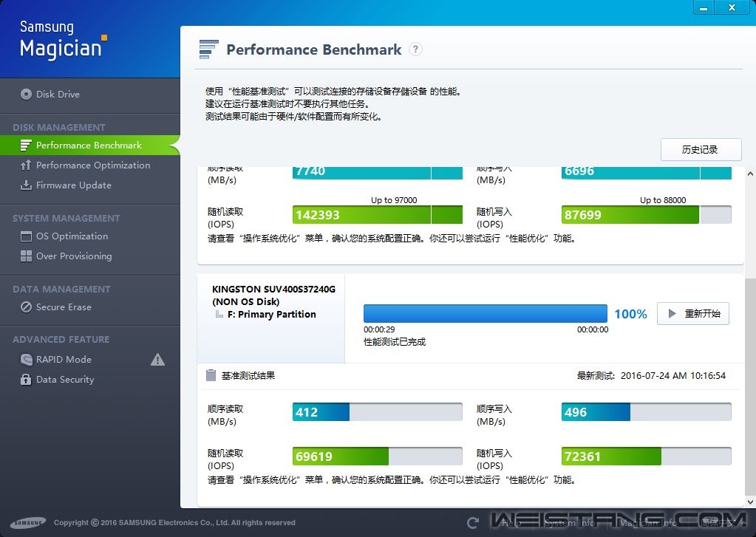Open Secure Erase
Viewport: 756px width, 537px height.
89,307
